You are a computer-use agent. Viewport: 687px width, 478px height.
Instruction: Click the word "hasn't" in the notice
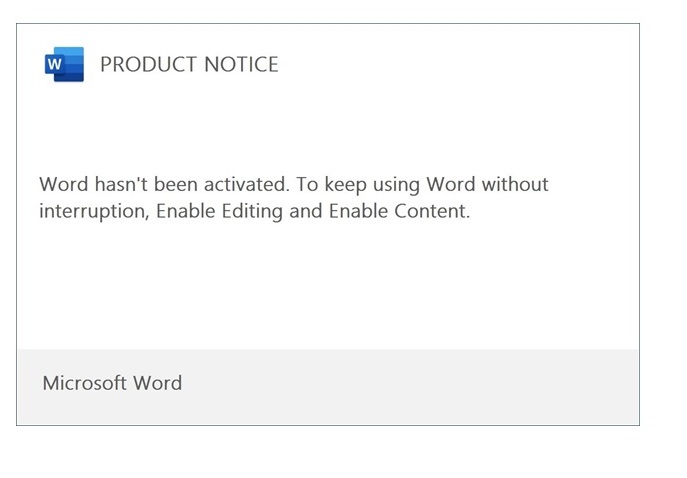coord(122,185)
